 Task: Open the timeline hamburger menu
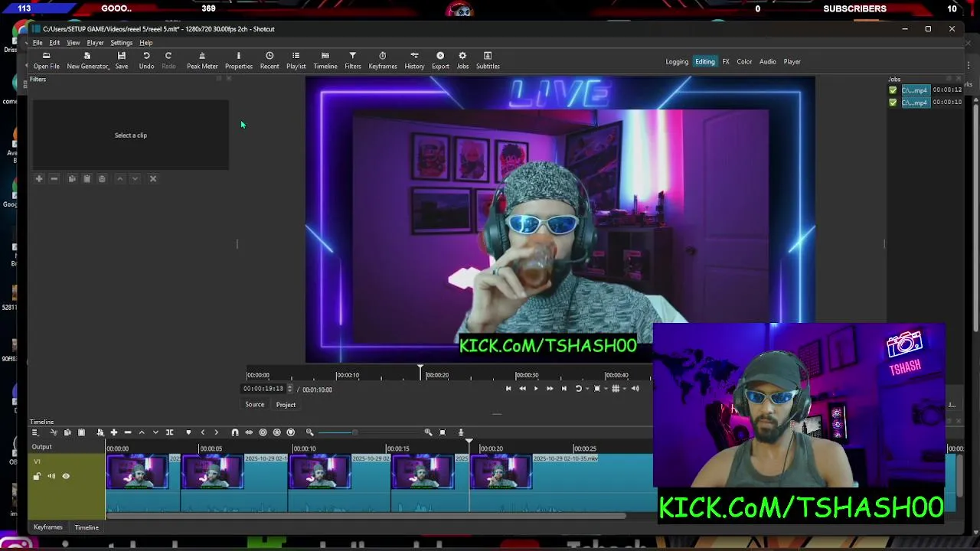pyautogui.click(x=34, y=432)
